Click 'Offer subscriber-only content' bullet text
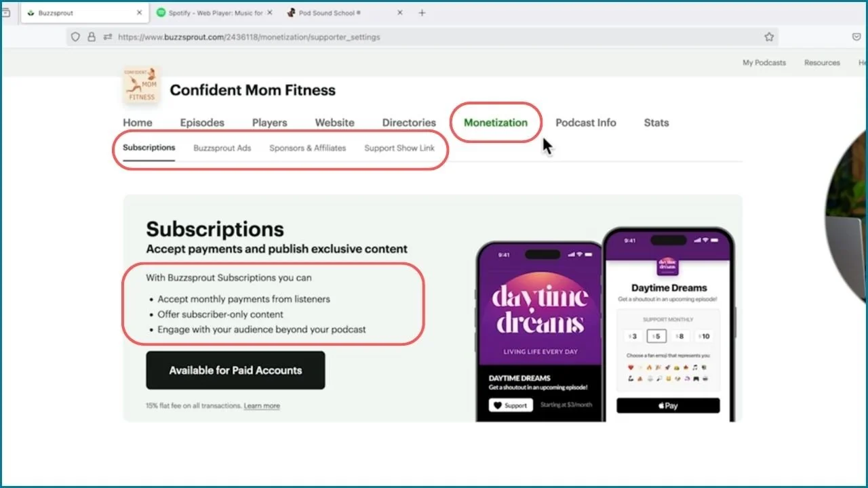The width and height of the screenshot is (868, 488). point(220,314)
